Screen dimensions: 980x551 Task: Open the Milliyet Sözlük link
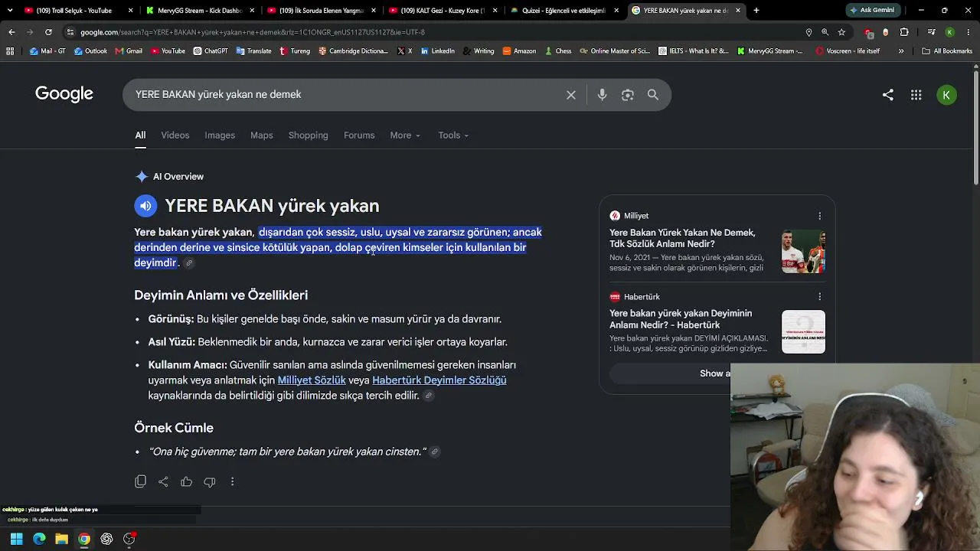point(312,380)
